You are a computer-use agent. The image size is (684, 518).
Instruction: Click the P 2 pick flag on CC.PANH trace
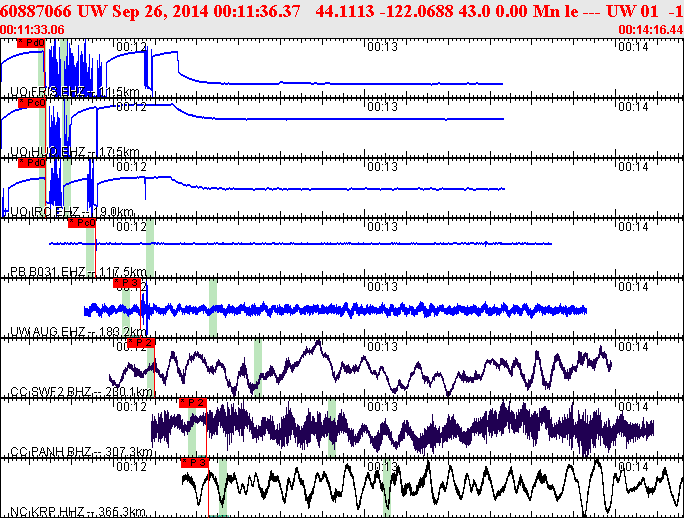pos(192,402)
